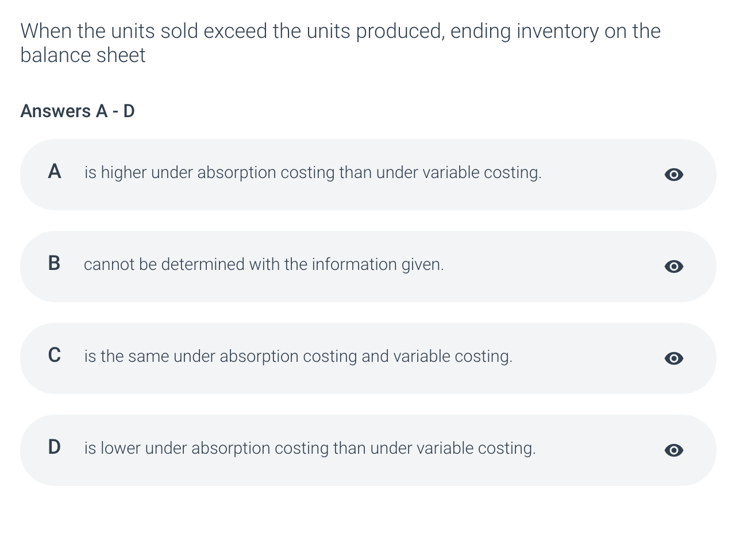This screenshot has width=751, height=560.
Task: Click the letter B label
Action: coord(55,264)
